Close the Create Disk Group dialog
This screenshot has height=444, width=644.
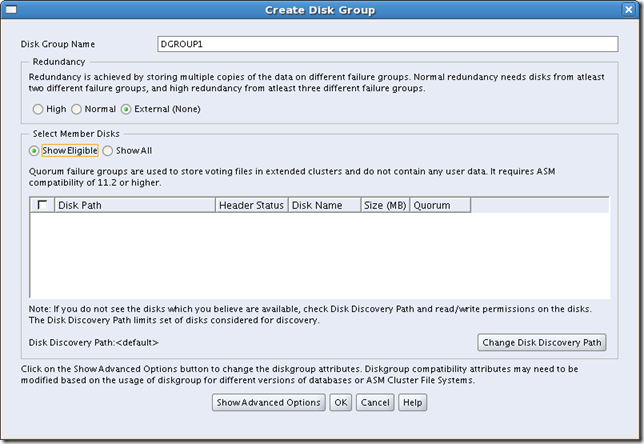click(629, 9)
